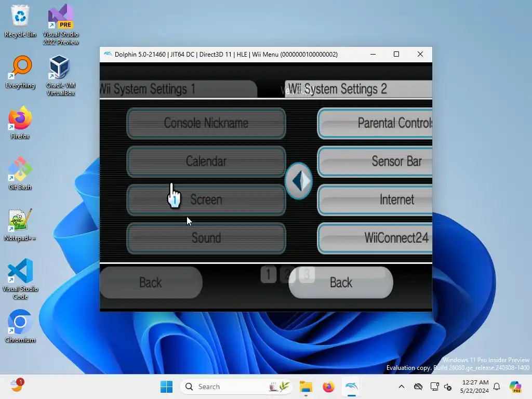
Task: Open Parental Controls setting
Action: [x=375, y=123]
